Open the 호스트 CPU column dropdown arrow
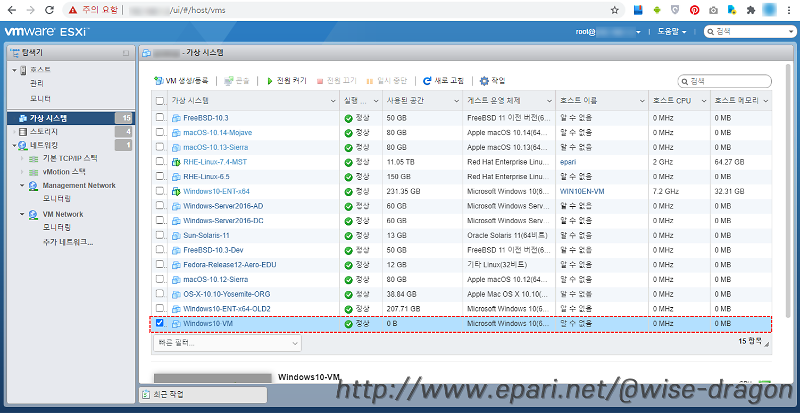 coord(704,101)
